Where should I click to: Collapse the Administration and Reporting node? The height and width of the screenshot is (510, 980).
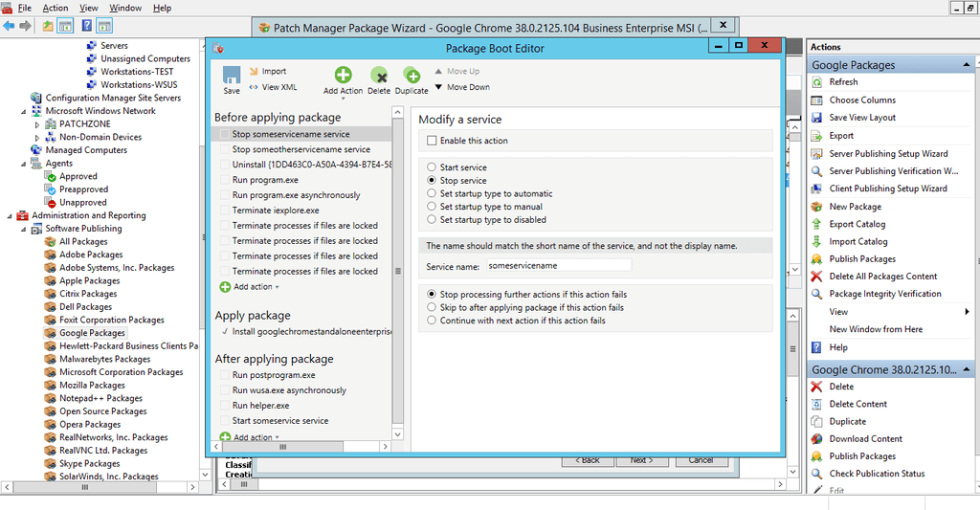click(10, 216)
